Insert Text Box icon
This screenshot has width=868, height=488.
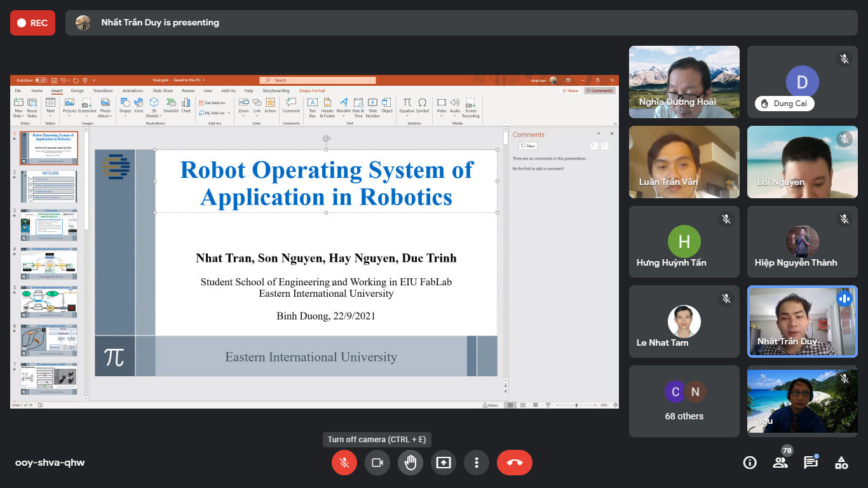pos(312,102)
